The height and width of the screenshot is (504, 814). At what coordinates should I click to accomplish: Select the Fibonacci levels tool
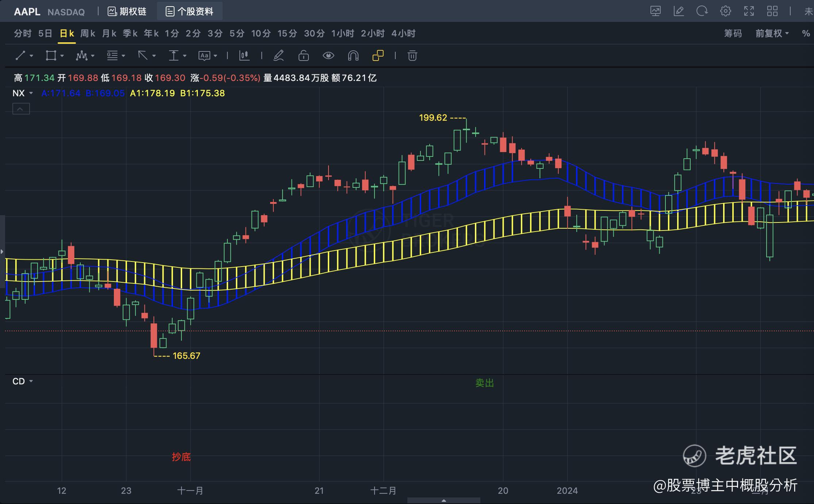[112, 55]
